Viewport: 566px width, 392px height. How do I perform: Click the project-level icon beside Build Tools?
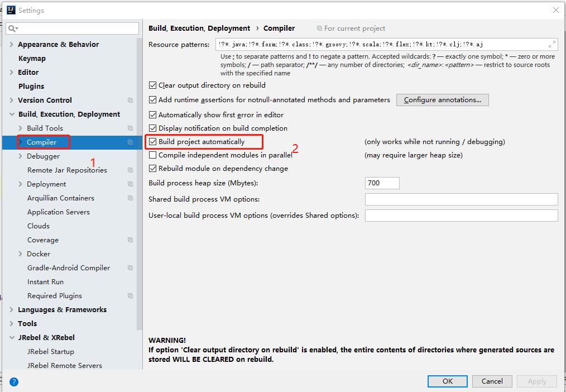(x=130, y=128)
